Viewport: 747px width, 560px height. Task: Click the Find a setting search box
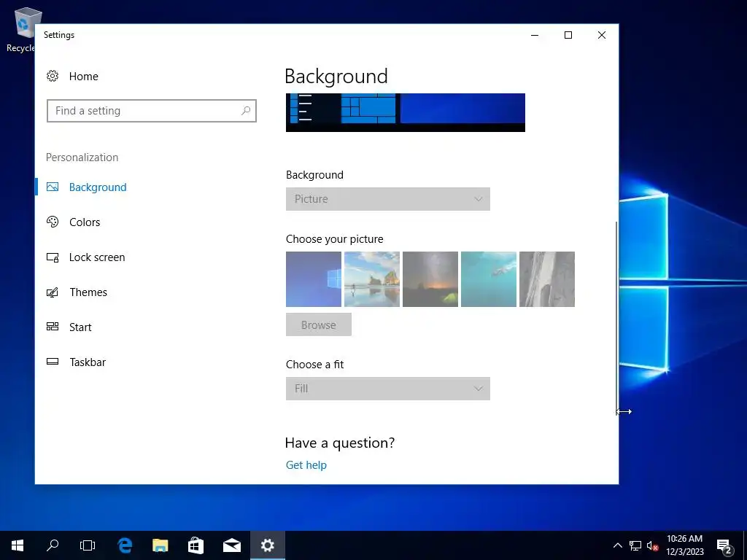152,111
